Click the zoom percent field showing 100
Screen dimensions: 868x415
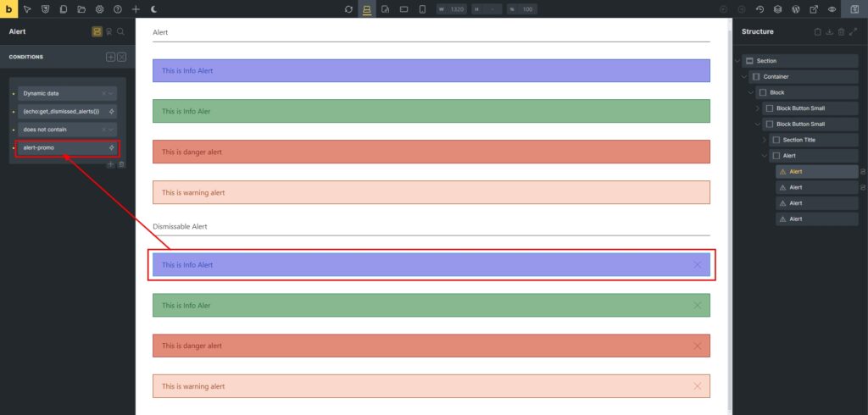[x=521, y=9]
